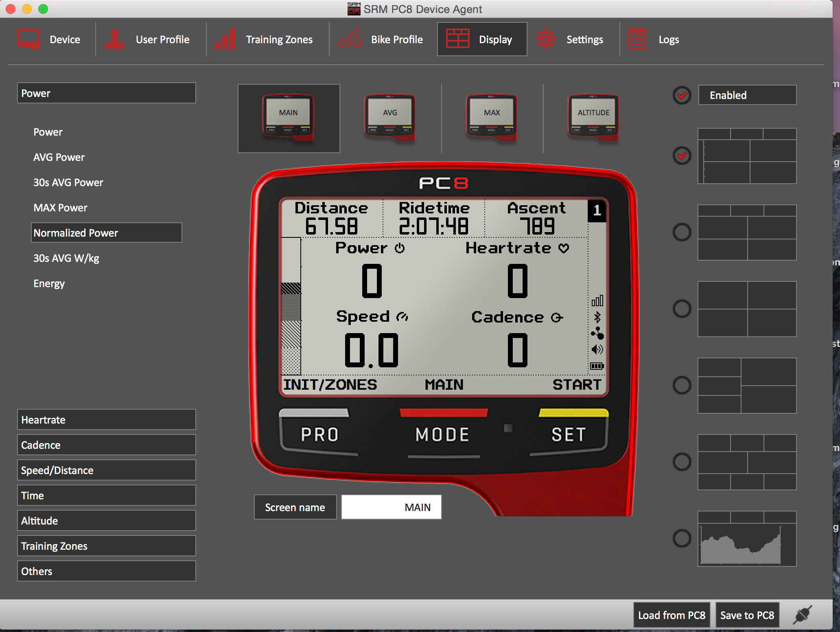The image size is (840, 632).
Task: Select the Bike Profile bicycle icon
Action: pos(350,39)
